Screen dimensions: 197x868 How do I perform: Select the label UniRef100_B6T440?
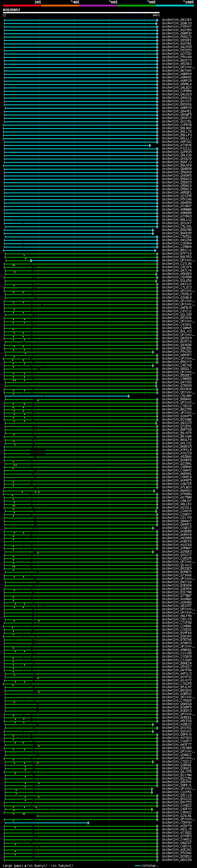[x=177, y=71]
